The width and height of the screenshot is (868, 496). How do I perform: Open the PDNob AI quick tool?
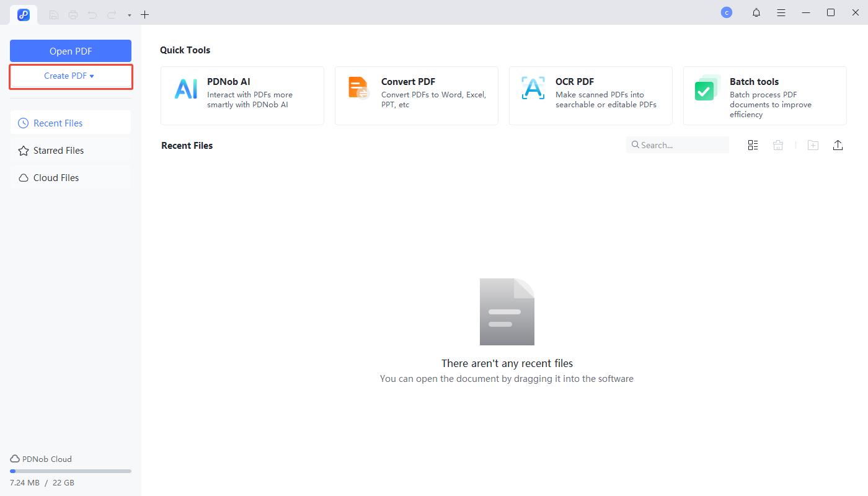click(242, 95)
